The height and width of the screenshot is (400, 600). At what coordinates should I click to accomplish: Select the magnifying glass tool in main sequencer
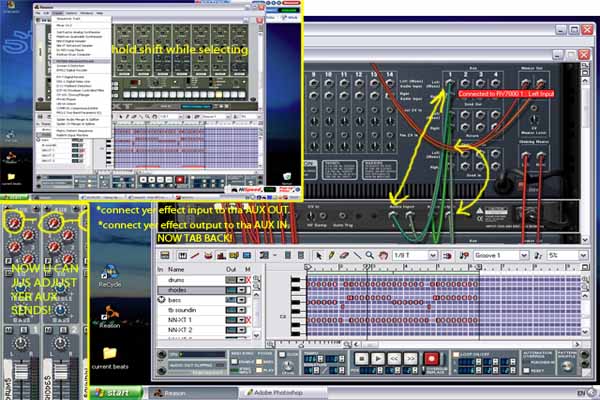[x=369, y=255]
